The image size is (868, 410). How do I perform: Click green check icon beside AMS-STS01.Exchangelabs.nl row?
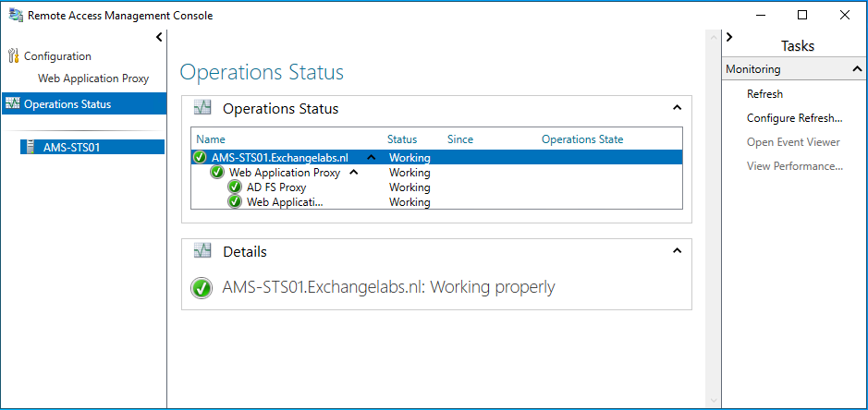coord(200,158)
